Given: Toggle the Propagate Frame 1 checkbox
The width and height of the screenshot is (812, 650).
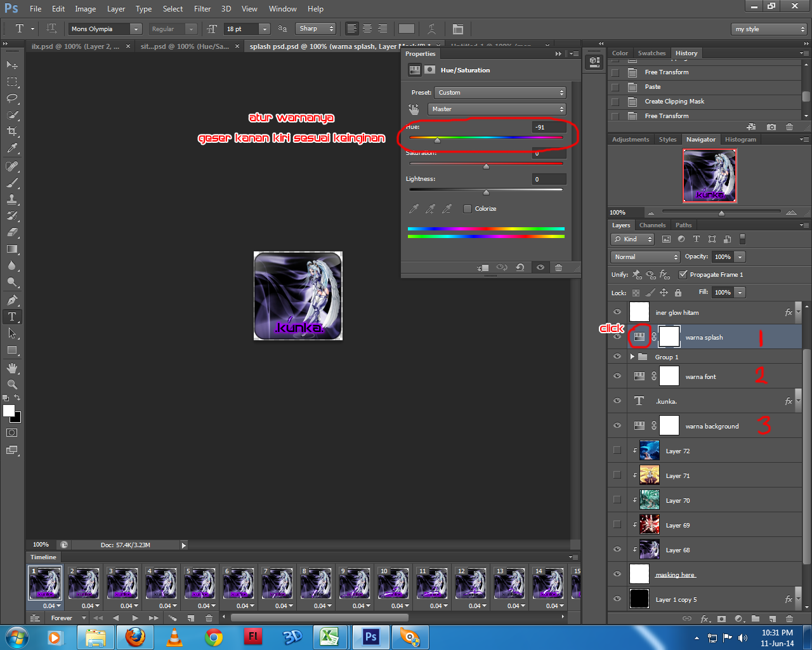Looking at the screenshot, I should point(683,274).
